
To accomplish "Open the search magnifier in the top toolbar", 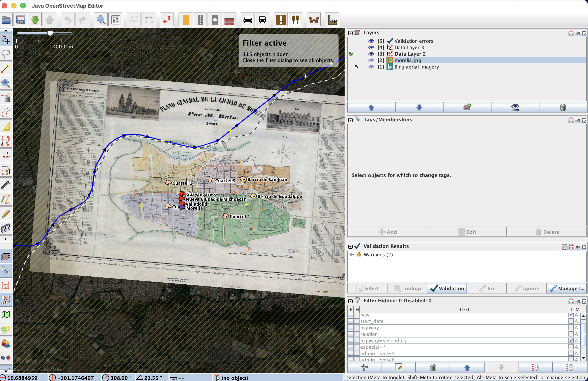I will pyautogui.click(x=101, y=20).
